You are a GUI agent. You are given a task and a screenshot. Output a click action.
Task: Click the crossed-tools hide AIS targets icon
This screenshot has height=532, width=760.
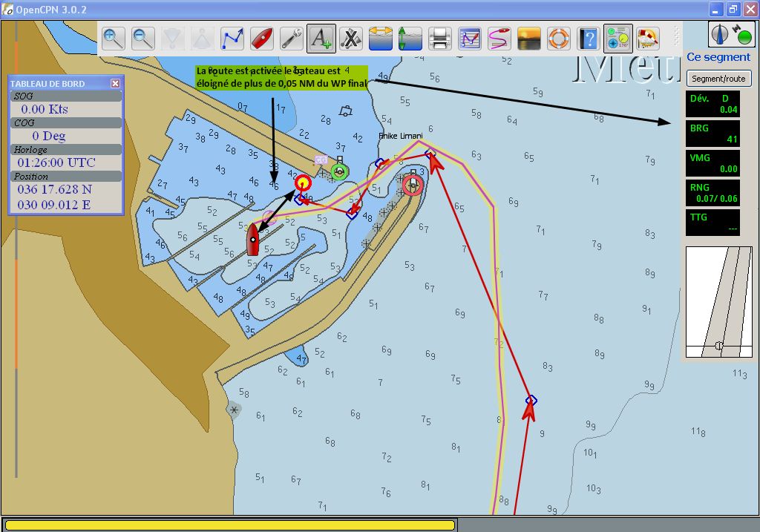pos(350,38)
